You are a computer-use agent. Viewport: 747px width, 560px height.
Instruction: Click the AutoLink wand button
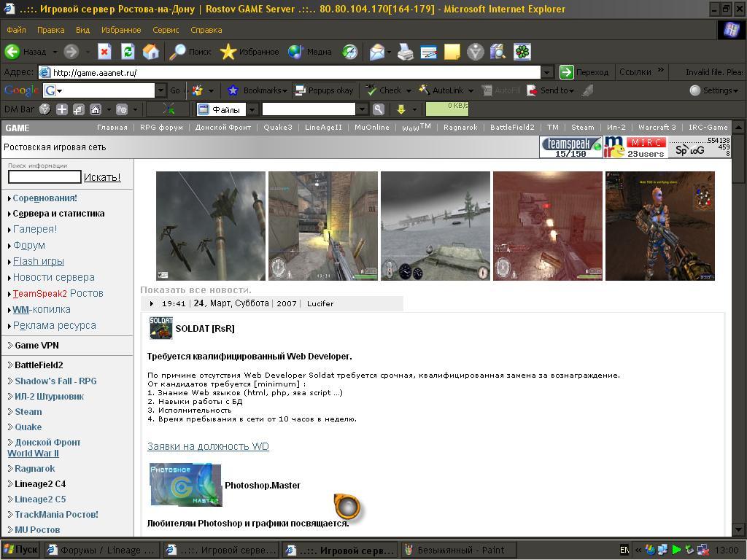point(441,90)
